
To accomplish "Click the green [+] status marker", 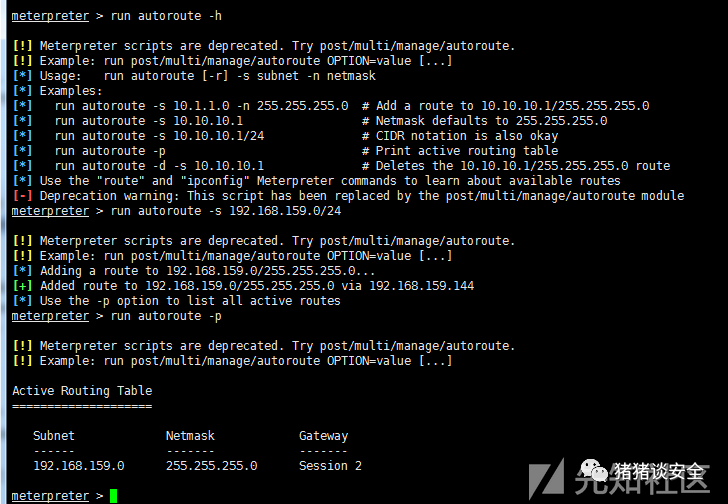I will pyautogui.click(x=22, y=286).
